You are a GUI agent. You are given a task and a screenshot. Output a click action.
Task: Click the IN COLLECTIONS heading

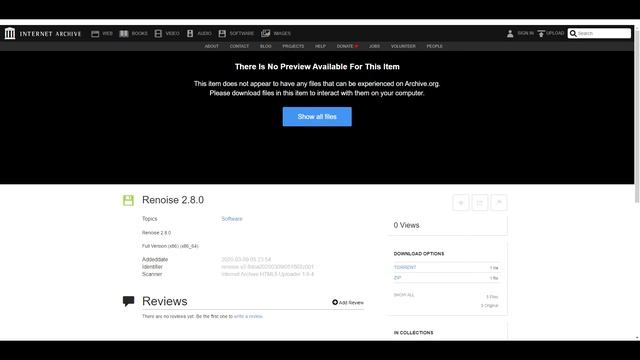[413, 333]
